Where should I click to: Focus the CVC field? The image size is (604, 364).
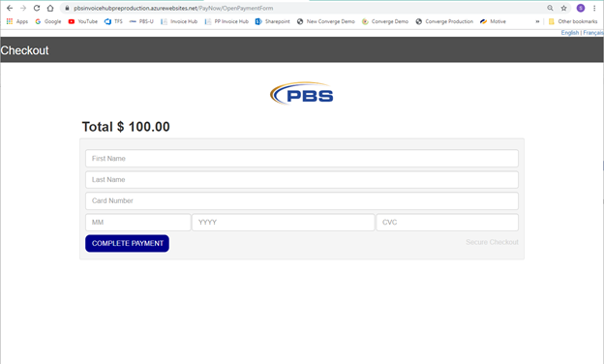(447, 223)
